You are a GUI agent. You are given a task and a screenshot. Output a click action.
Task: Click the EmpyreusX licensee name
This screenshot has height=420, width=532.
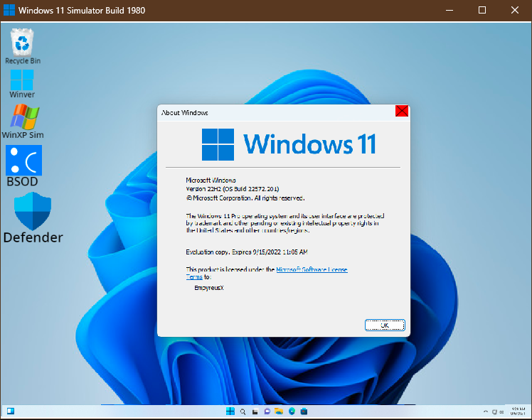(209, 288)
